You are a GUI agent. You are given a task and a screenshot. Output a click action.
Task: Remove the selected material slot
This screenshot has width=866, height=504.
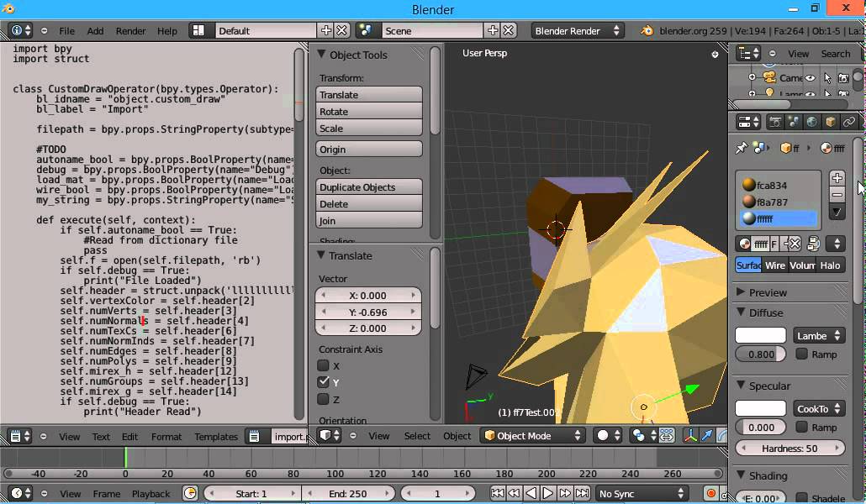coord(837,194)
